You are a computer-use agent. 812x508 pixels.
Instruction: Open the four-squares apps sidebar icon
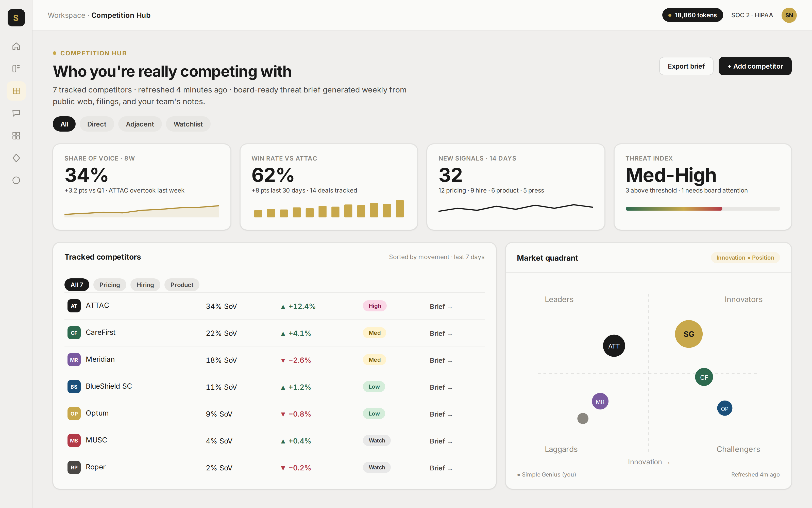click(x=16, y=135)
